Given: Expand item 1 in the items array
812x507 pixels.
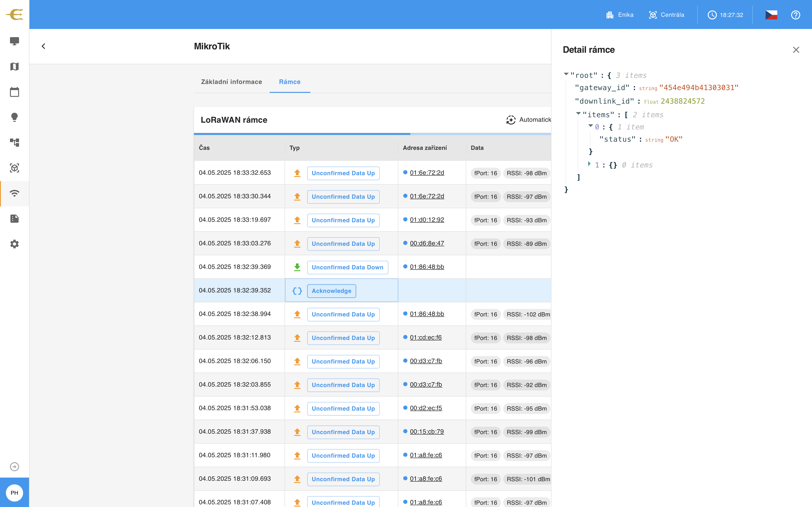Looking at the screenshot, I should (x=589, y=164).
